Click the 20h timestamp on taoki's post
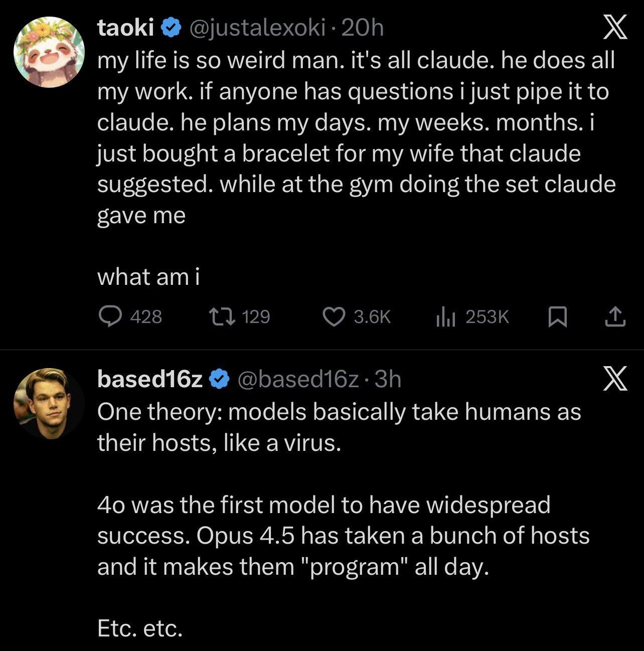The image size is (644, 651). pyautogui.click(x=362, y=29)
